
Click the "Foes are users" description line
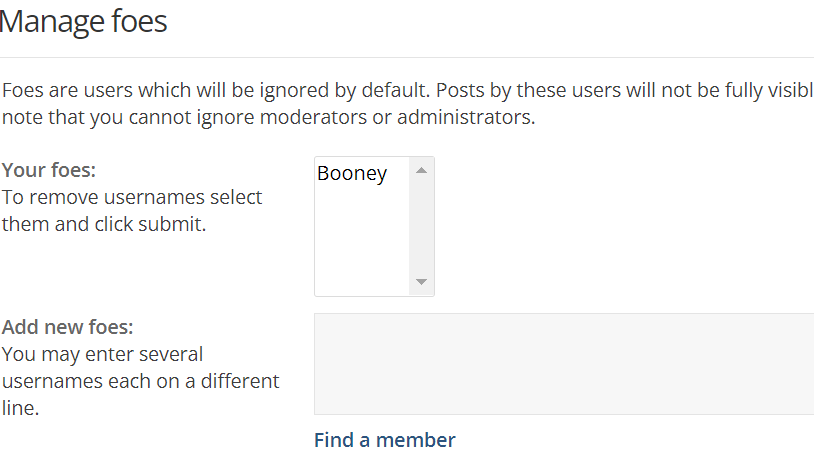tap(400, 90)
